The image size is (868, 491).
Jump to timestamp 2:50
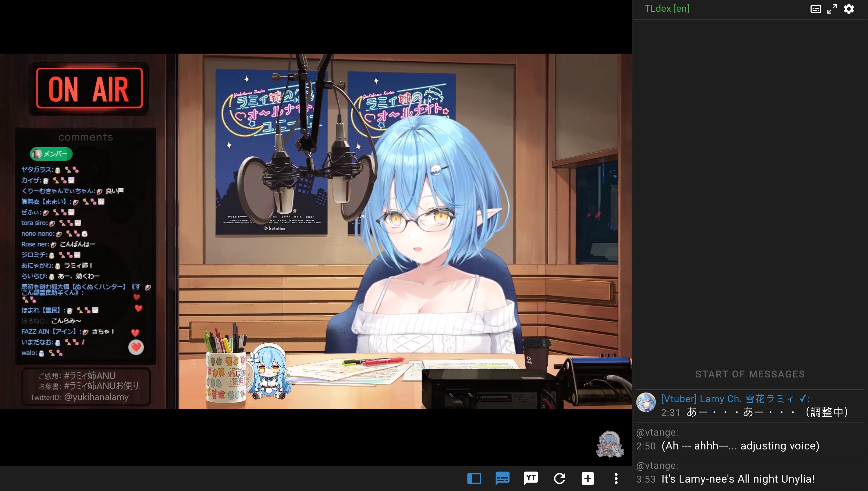tap(646, 446)
